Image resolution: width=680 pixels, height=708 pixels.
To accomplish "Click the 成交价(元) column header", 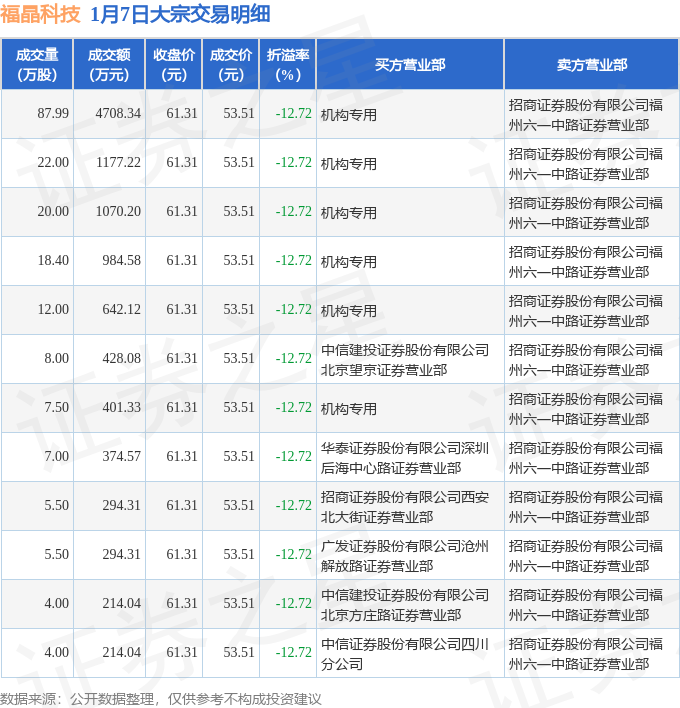I will (x=230, y=65).
